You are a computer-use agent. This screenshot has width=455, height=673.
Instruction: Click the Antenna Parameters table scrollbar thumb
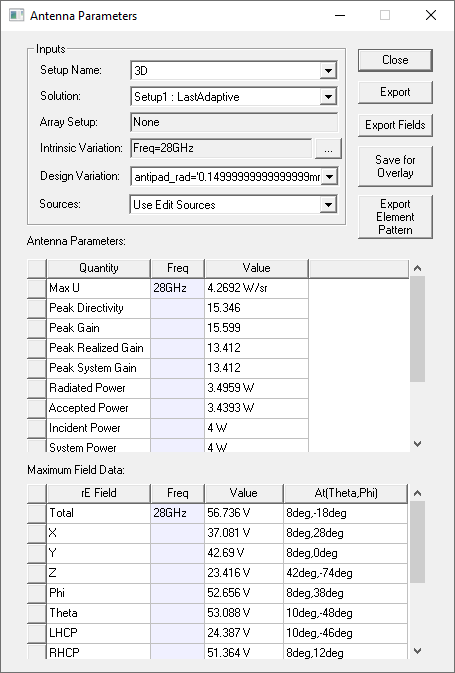pyautogui.click(x=418, y=329)
